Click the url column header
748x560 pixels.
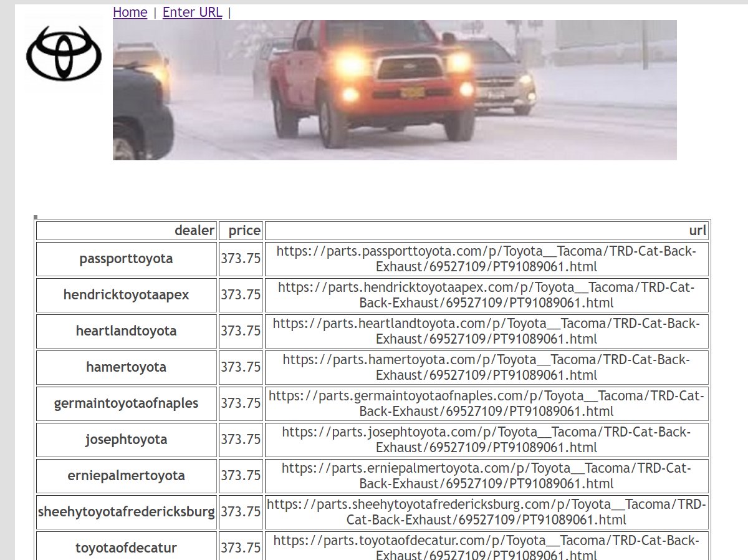coord(487,231)
